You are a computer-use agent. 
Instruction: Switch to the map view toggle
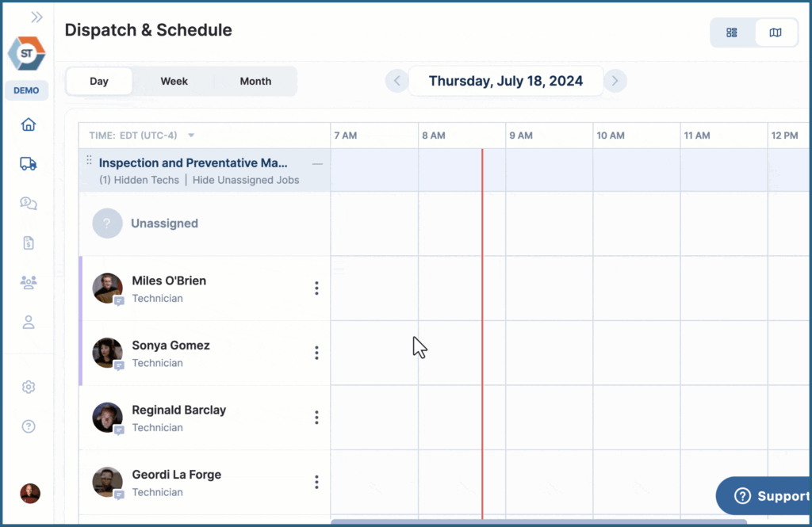coord(776,32)
